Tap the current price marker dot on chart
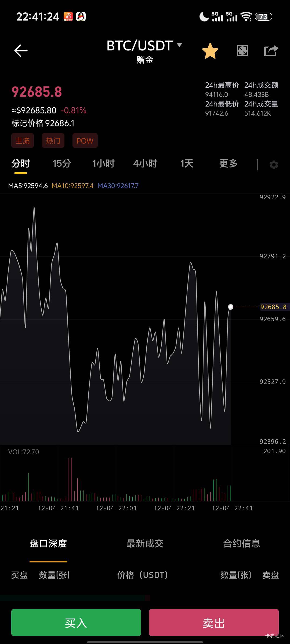The width and height of the screenshot is (290, 644). coord(230,307)
